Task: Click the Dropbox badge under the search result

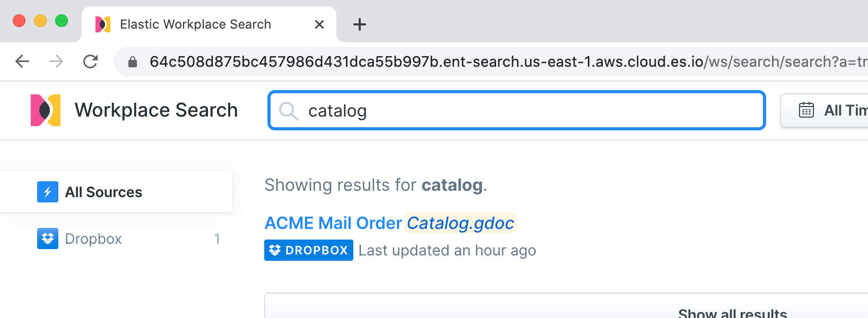Action: [x=309, y=250]
